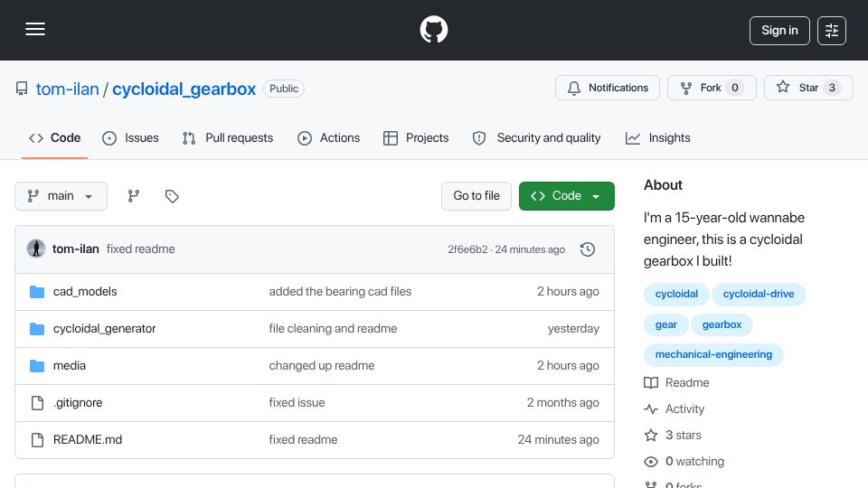Image resolution: width=868 pixels, height=488 pixels.
Task: Open the .gitignore file
Action: (78, 403)
